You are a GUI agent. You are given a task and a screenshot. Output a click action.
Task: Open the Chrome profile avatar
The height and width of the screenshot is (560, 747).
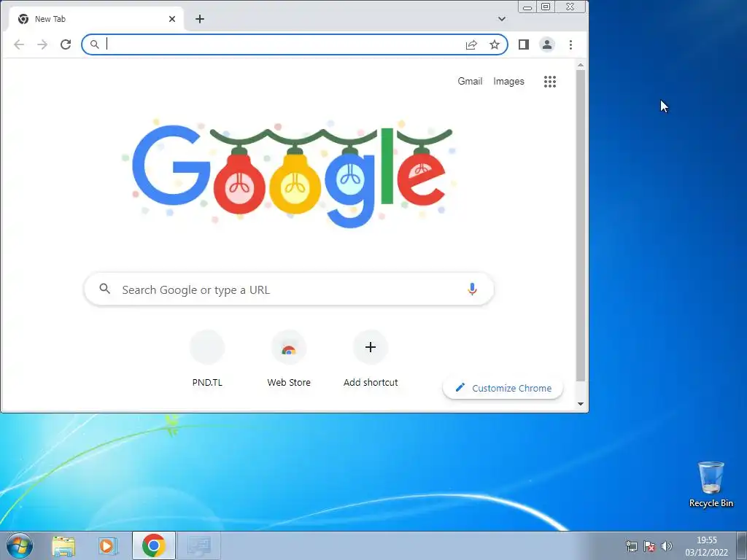(x=547, y=44)
